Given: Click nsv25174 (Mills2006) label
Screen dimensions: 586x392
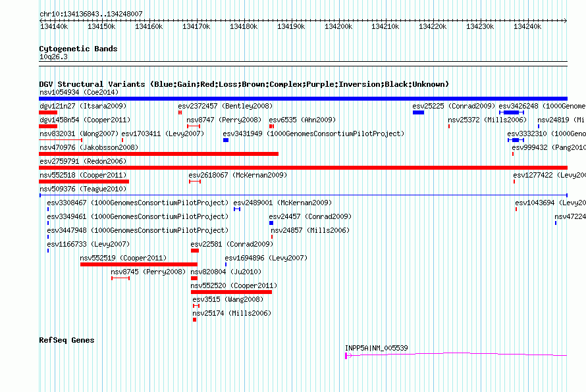Looking at the screenshot, I should pos(232,313).
